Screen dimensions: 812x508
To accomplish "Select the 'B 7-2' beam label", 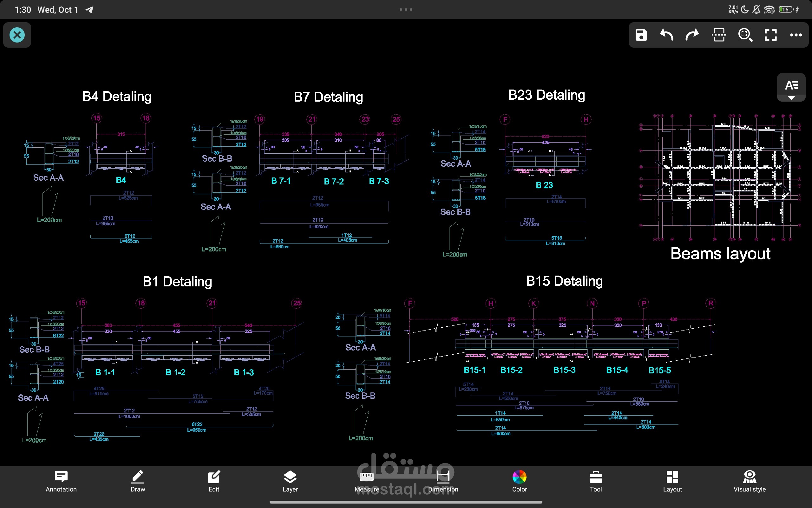I will pos(334,181).
